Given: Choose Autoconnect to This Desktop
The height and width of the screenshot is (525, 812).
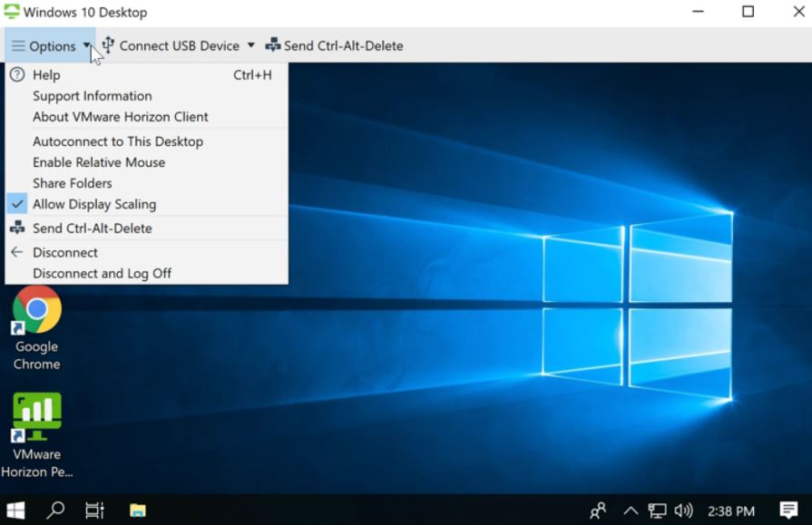Looking at the screenshot, I should (147, 141).
